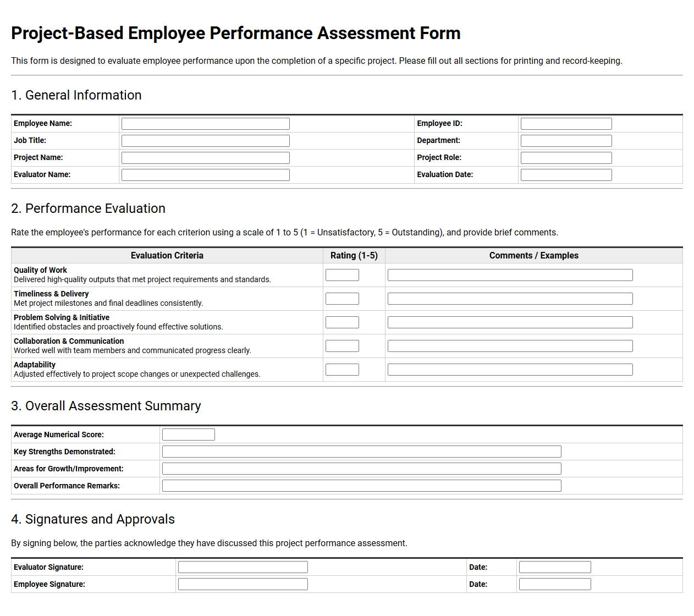Click the 'Comments / Examples' column header
This screenshot has width=694, height=616.
pos(534,255)
